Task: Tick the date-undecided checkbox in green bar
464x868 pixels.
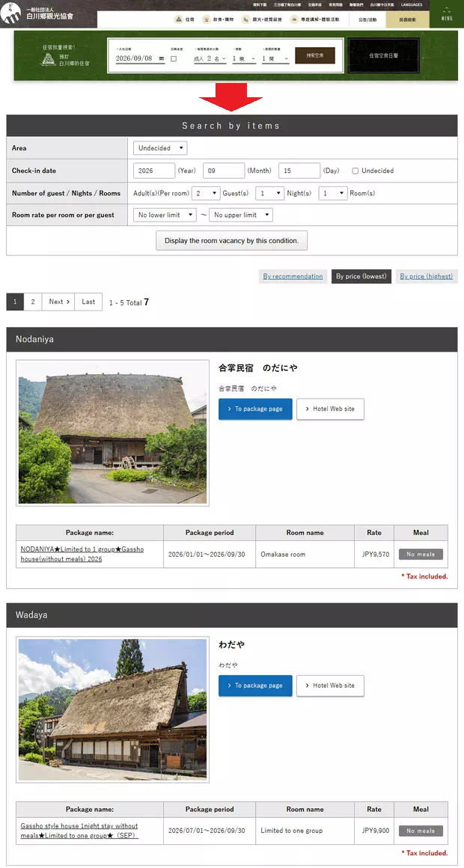Action: click(174, 58)
